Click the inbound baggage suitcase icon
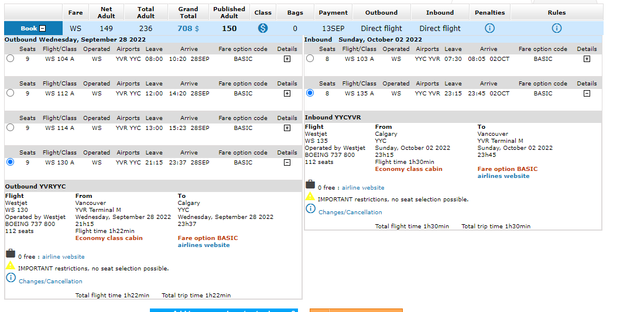This screenshot has width=644, height=312. (310, 184)
